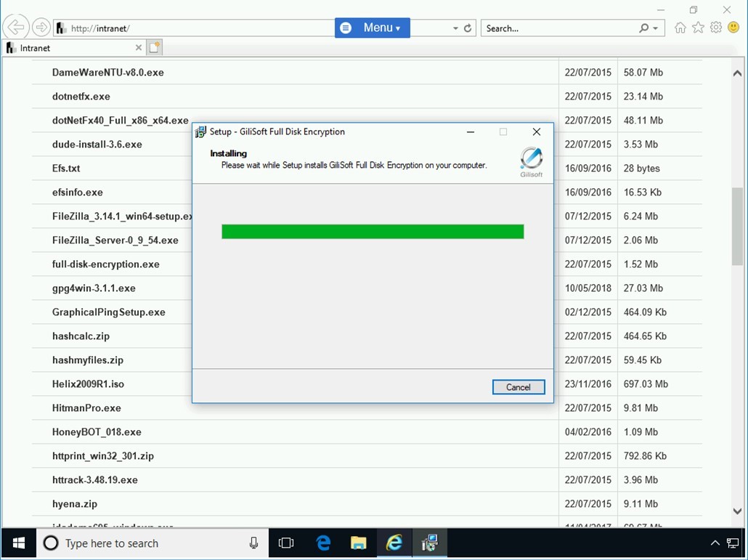Open a new browser tab
The image size is (748, 560).
point(154,48)
